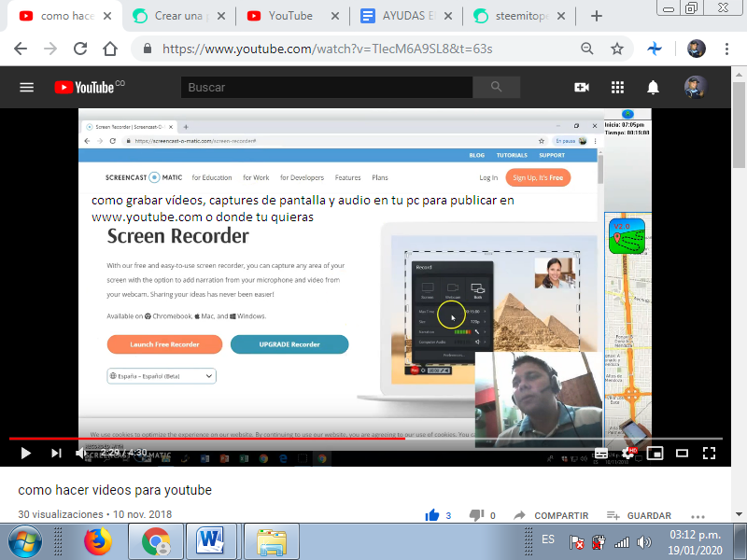This screenshot has height=560, width=747.
Task: Click the clock showing 03:12 p.m.
Action: click(695, 535)
